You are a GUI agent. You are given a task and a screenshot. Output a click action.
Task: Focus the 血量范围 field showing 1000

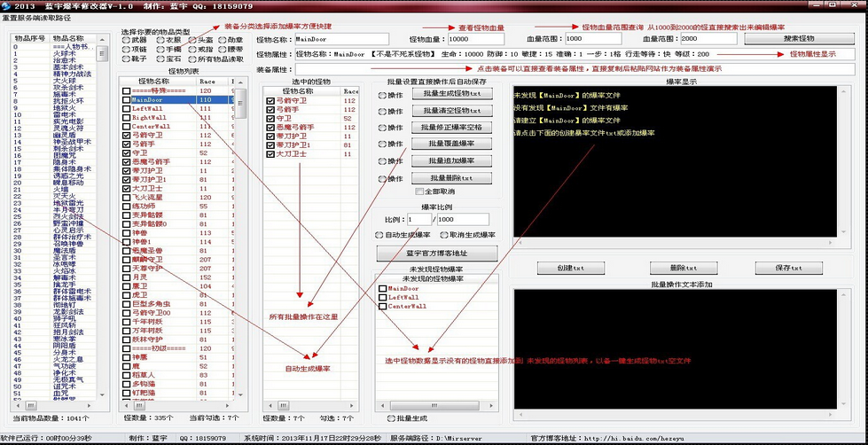tap(592, 39)
